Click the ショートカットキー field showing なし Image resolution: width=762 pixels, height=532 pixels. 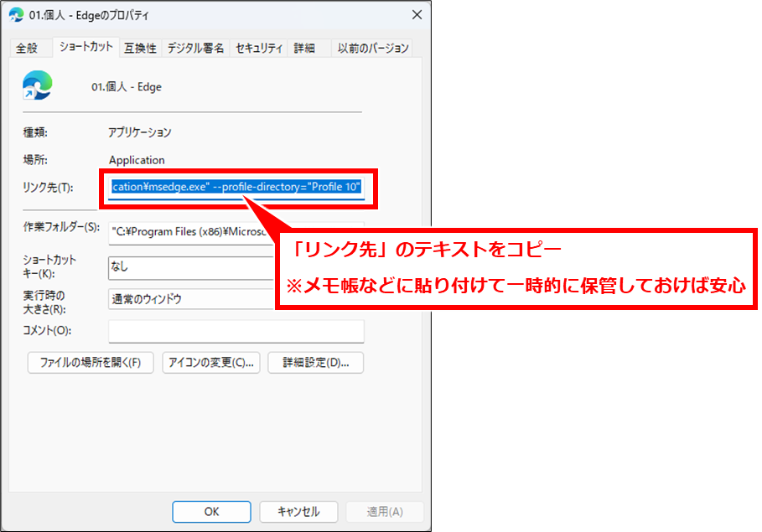pyautogui.click(x=191, y=267)
